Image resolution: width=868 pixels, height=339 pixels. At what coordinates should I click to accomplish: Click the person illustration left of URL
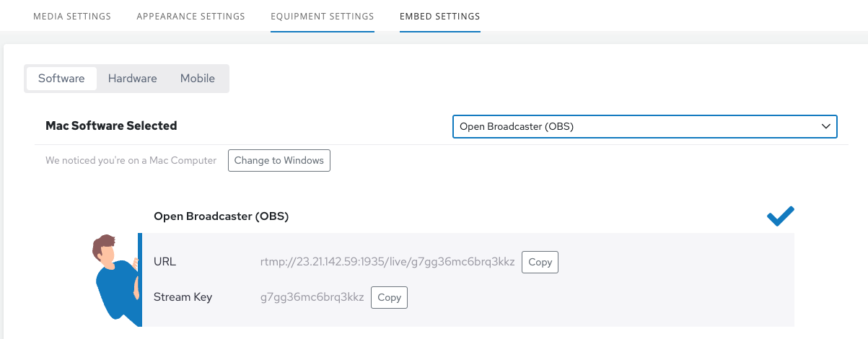114,278
